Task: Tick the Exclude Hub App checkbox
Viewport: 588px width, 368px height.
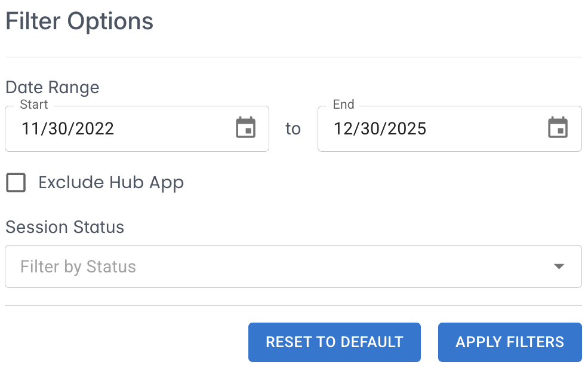Action: (16, 183)
